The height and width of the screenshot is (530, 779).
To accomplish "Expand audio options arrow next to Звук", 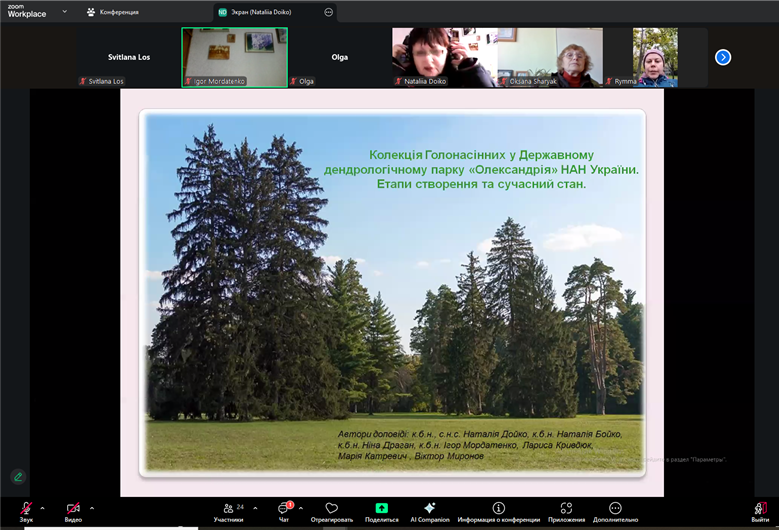I will (x=42, y=508).
